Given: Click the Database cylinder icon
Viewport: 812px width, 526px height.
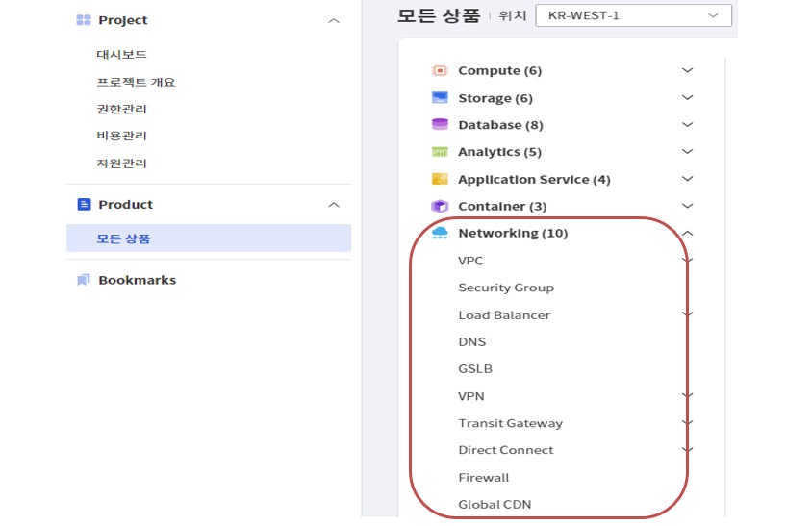Looking at the screenshot, I should pos(440,125).
